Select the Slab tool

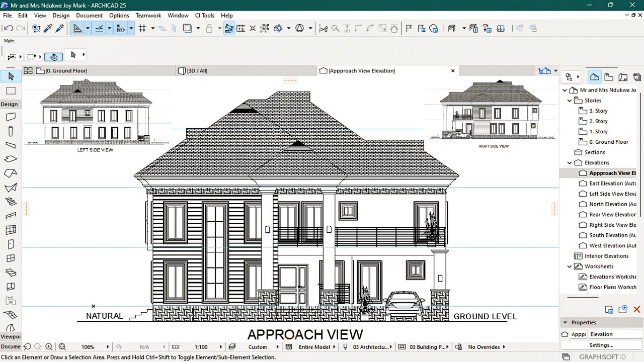(11, 159)
